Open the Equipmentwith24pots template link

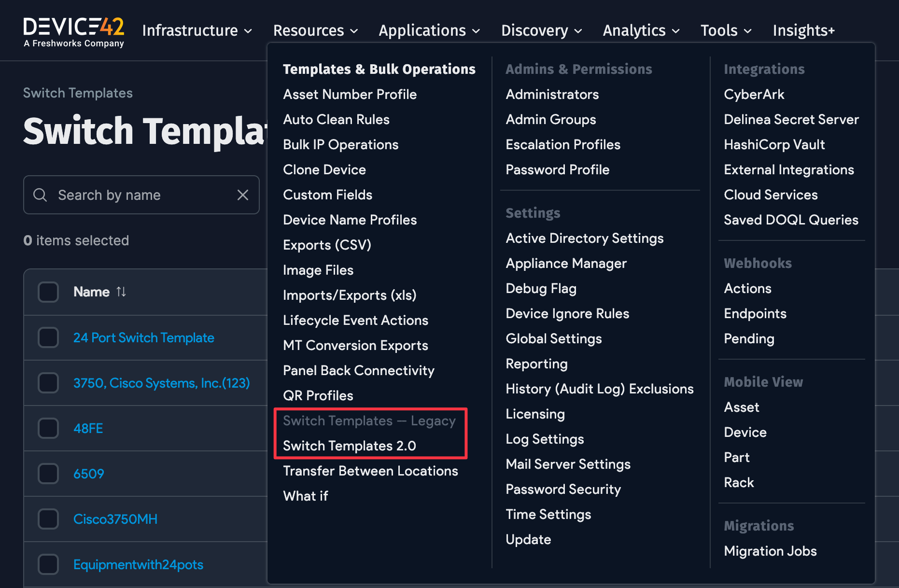click(138, 564)
